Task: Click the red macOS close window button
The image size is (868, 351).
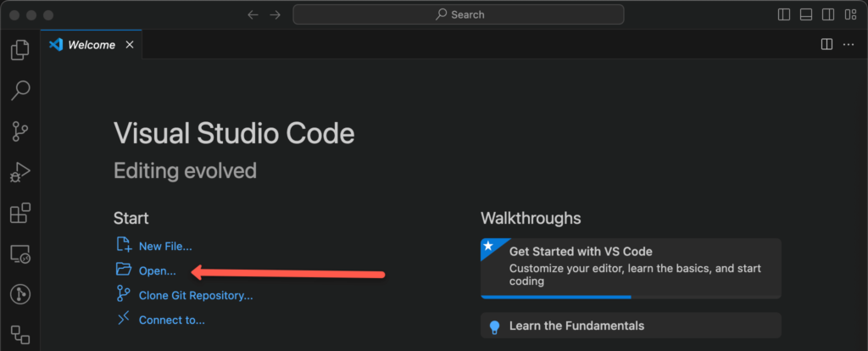Action: pos(15,15)
